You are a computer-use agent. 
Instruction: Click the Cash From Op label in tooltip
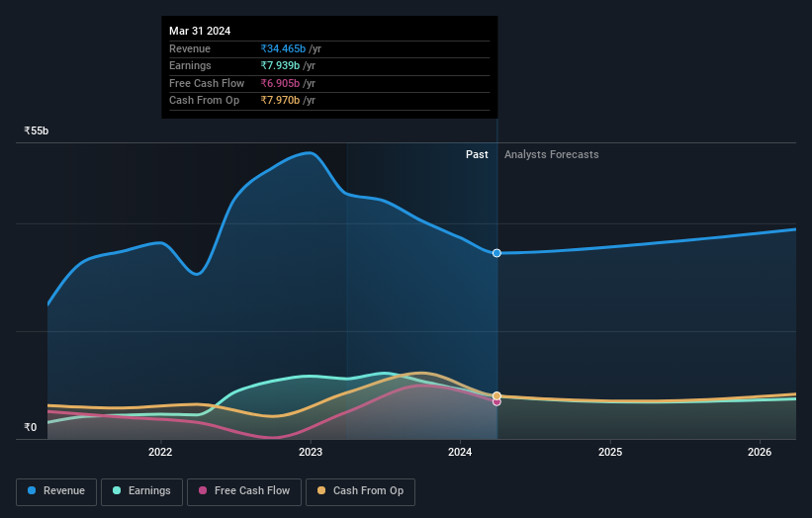point(205,101)
